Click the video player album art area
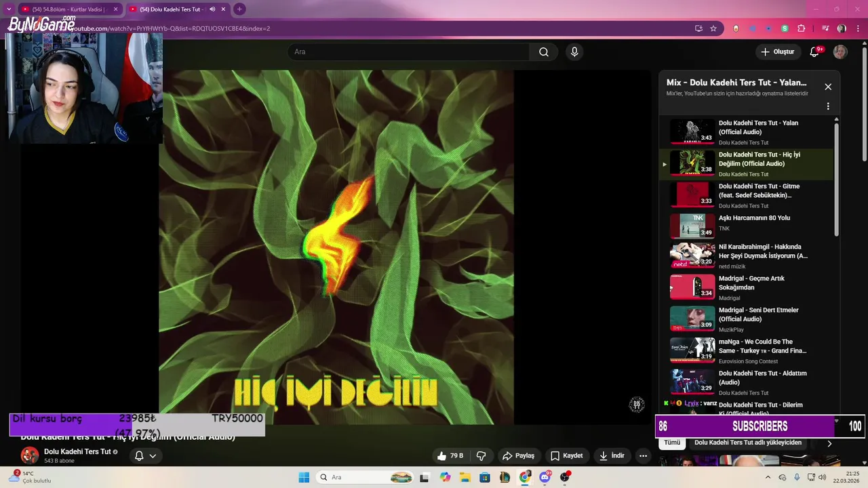Viewport: 868px width, 488px height. tap(336, 247)
